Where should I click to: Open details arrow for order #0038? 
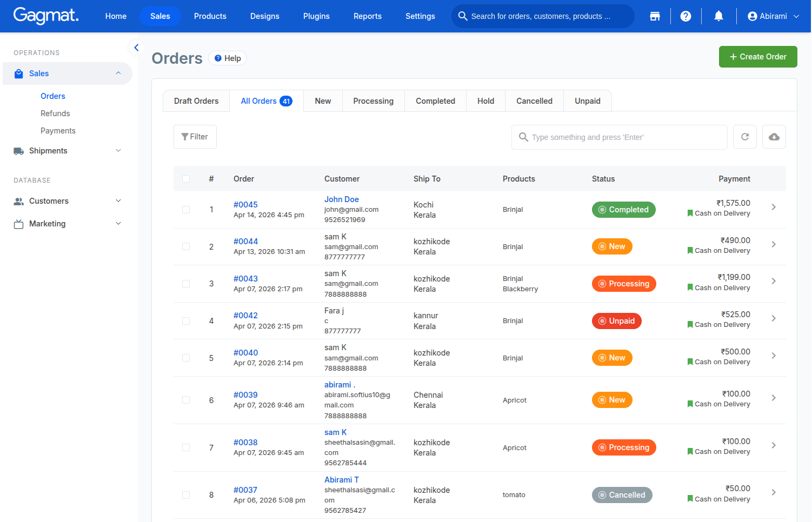(x=774, y=445)
